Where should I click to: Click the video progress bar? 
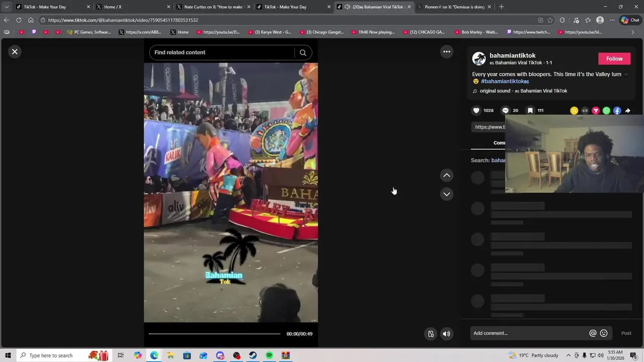coord(214,334)
